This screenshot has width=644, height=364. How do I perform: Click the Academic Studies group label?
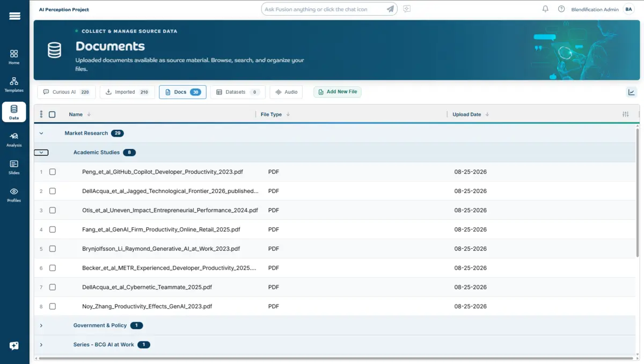pos(97,152)
